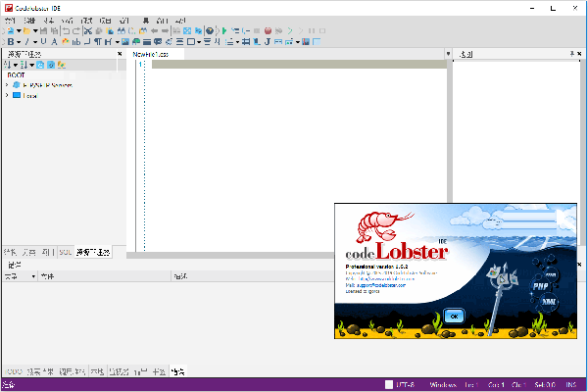The image size is (588, 392).
Task: Open the dropdown arrow beside Open folder
Action: tap(35, 30)
